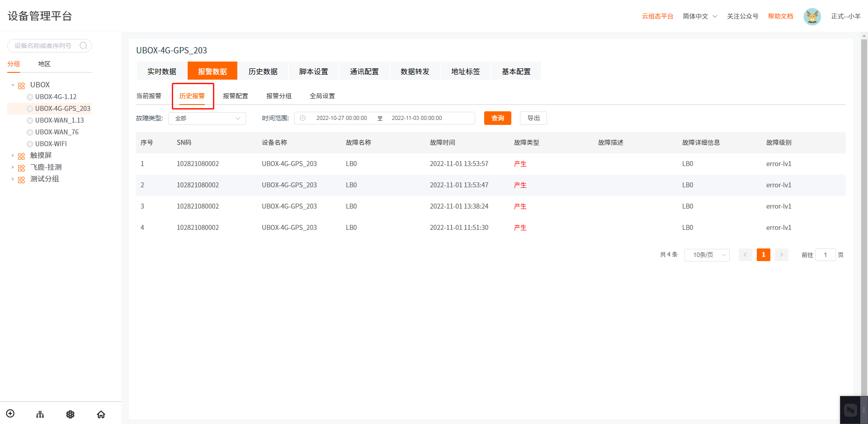The height and width of the screenshot is (424, 868).
Task: Click the device name search field
Action: tap(50, 45)
